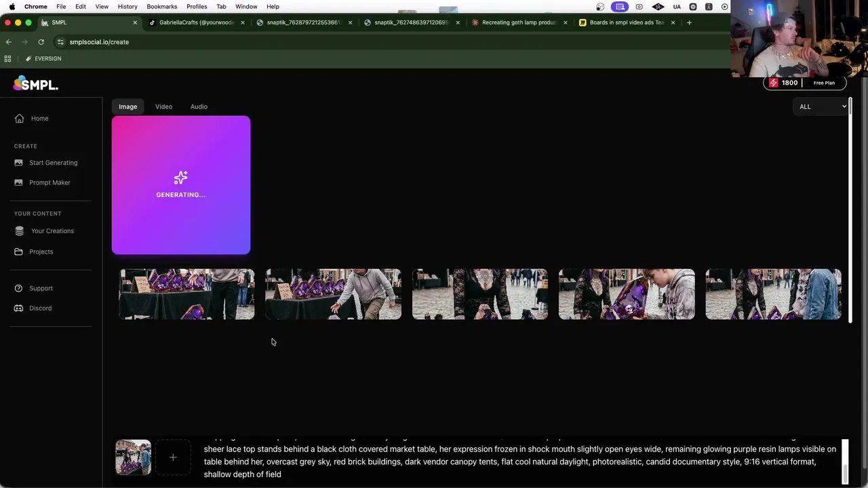Open Prompt Maker page
The height and width of the screenshot is (488, 868).
(50, 182)
